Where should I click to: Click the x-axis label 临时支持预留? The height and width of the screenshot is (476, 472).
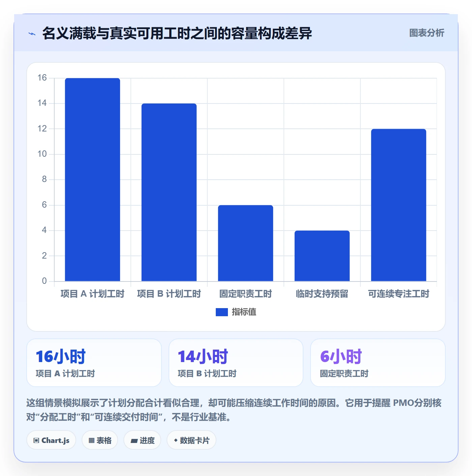point(322,294)
